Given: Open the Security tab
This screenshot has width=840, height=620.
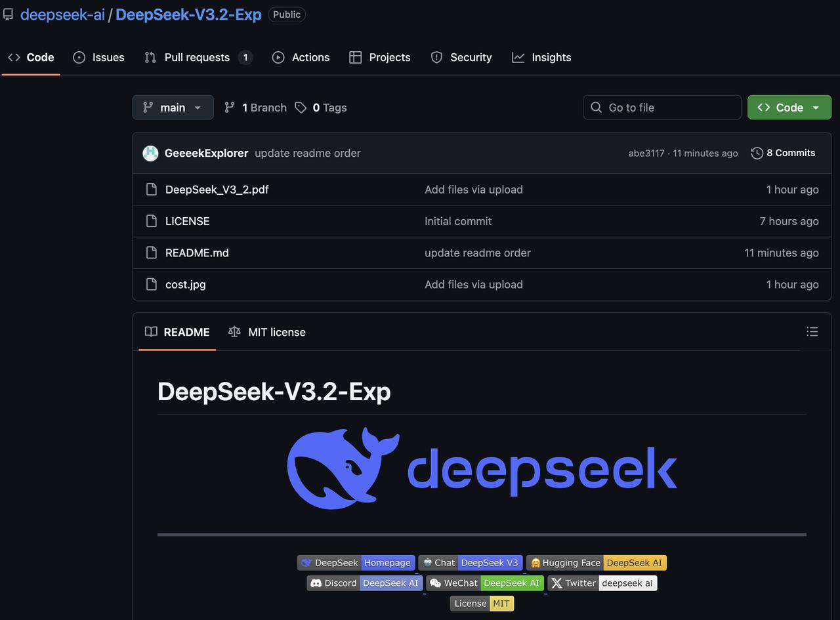Looking at the screenshot, I should pyautogui.click(x=461, y=57).
